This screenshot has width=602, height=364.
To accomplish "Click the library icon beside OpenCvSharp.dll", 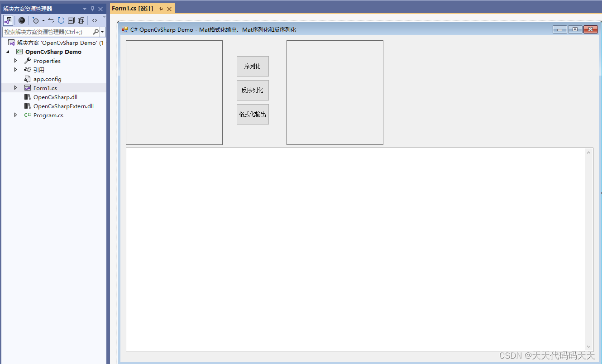I will click(27, 97).
